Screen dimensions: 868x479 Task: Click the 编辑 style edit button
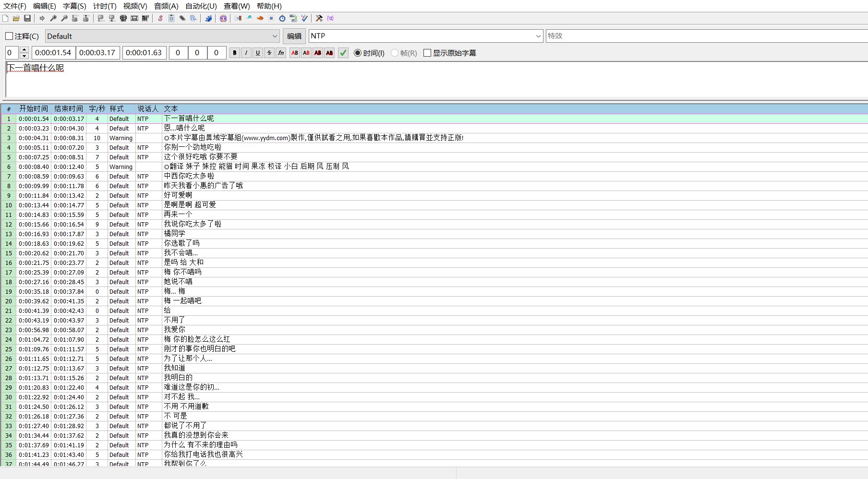(x=294, y=36)
